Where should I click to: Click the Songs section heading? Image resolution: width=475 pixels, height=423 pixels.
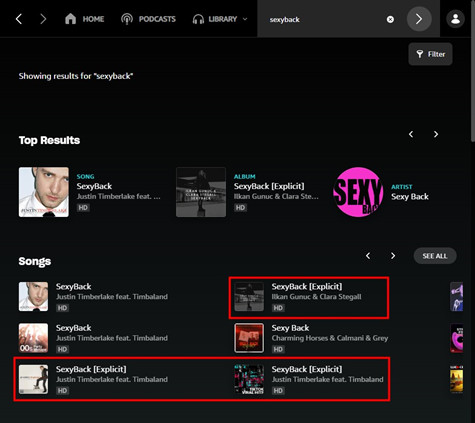[x=35, y=261]
